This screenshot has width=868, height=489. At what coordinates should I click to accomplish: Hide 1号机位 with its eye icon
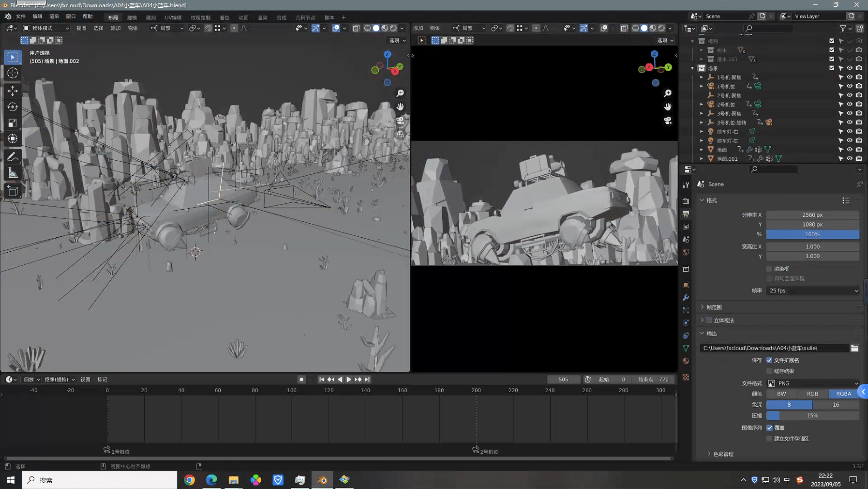pos(849,86)
